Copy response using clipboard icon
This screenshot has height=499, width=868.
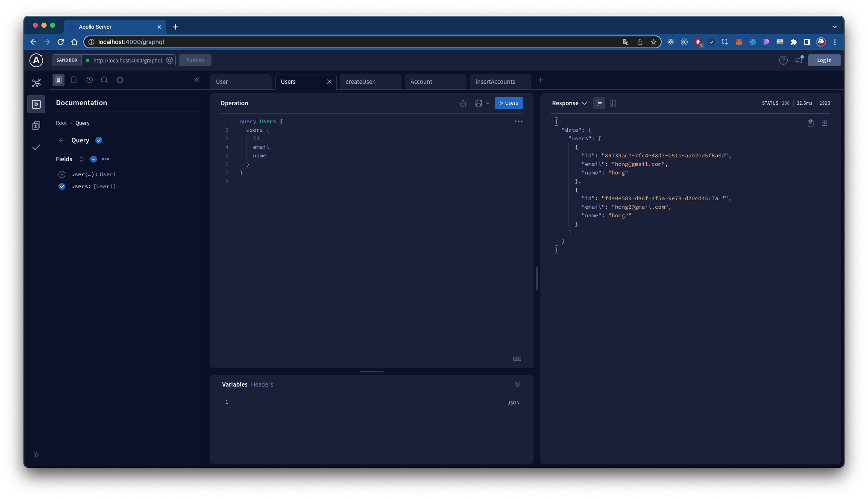(x=810, y=123)
